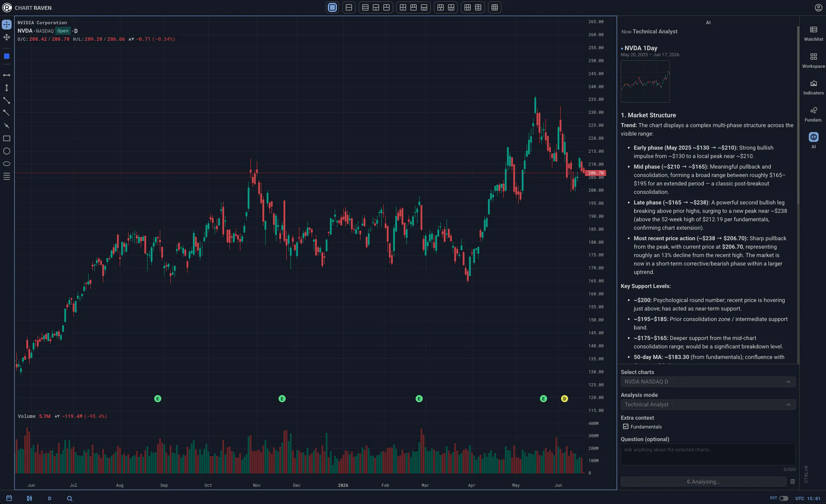Select the circle drawing tool
This screenshot has height=504, width=826.
click(7, 151)
